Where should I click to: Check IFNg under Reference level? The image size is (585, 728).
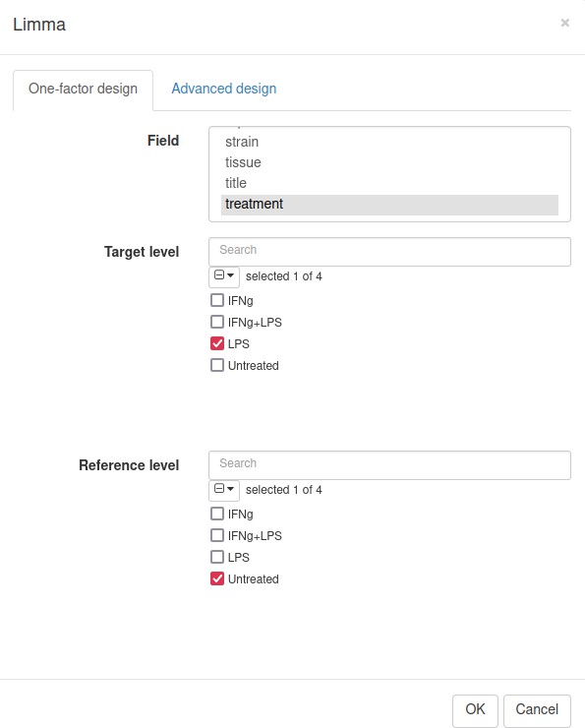click(217, 514)
